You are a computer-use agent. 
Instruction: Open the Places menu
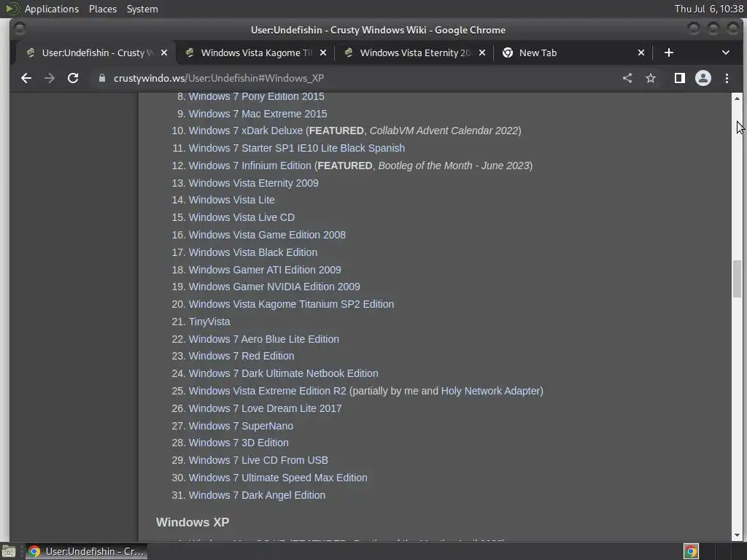tap(103, 9)
